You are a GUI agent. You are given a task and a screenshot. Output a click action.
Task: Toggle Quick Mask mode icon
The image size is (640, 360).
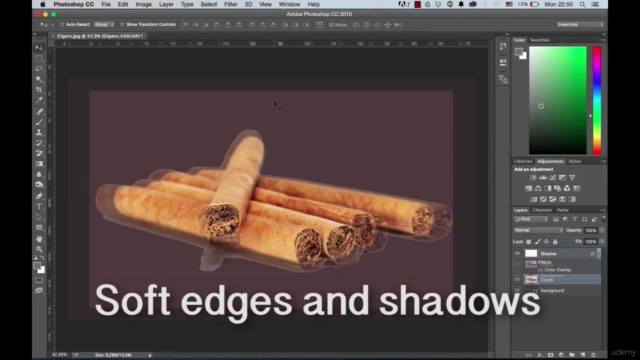pos(39,280)
